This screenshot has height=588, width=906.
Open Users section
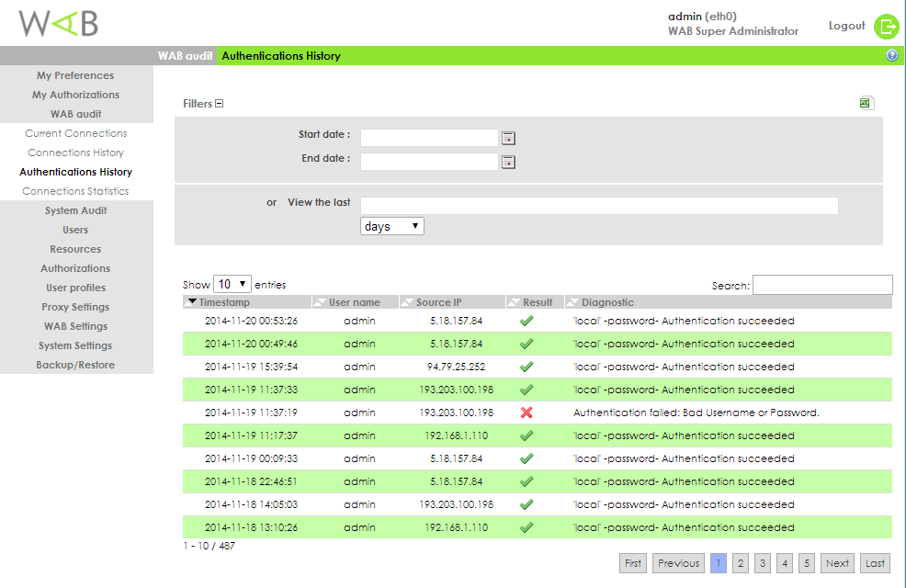pyautogui.click(x=75, y=230)
